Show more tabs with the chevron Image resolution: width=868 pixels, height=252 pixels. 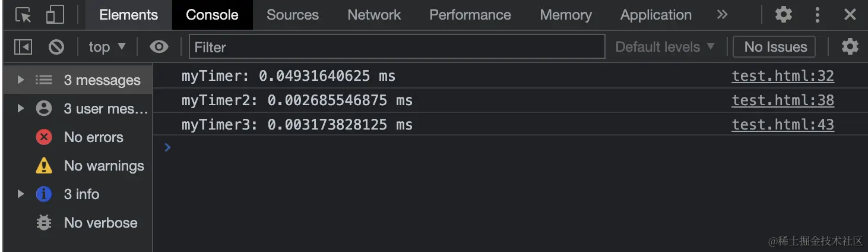point(722,15)
